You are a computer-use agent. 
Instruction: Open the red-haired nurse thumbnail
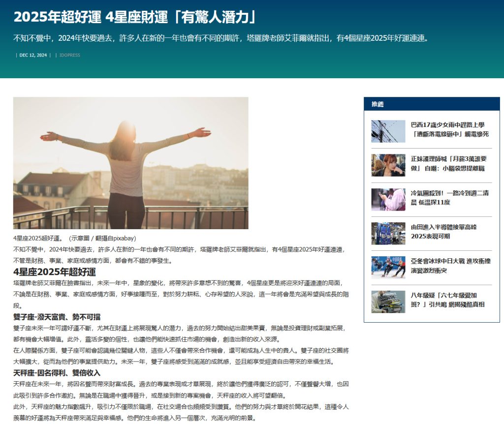pos(388,165)
